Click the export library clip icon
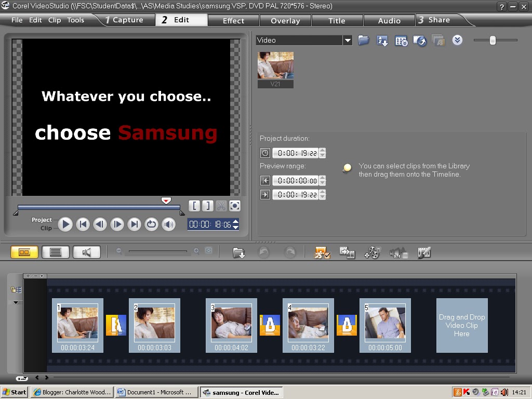The image size is (532, 399). tap(420, 41)
